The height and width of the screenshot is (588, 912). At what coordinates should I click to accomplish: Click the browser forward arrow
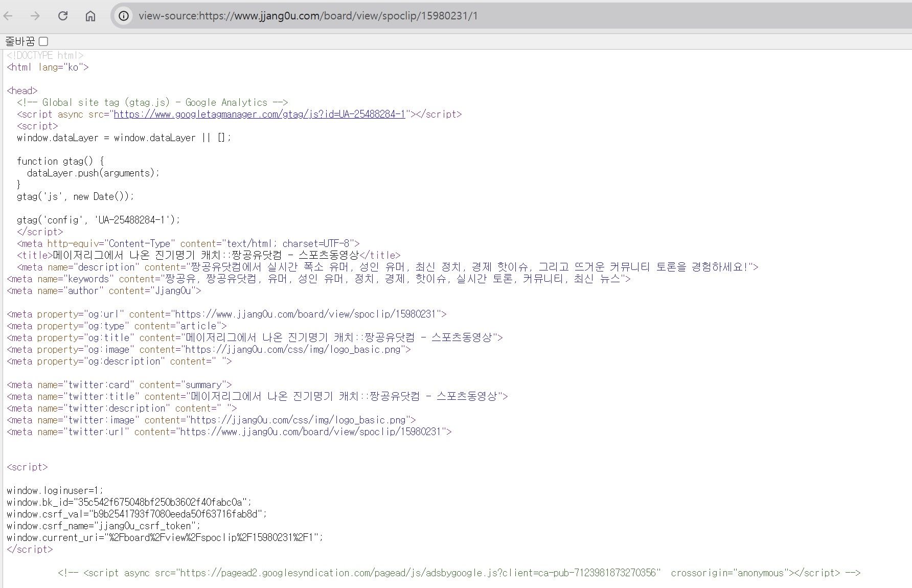(x=35, y=16)
